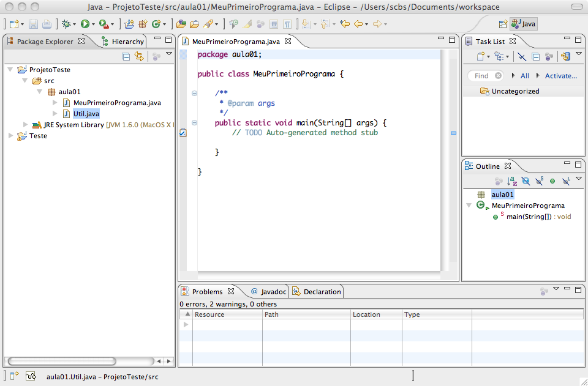Hide static members in the Outline
The width and height of the screenshot is (588, 386).
pyautogui.click(x=539, y=180)
